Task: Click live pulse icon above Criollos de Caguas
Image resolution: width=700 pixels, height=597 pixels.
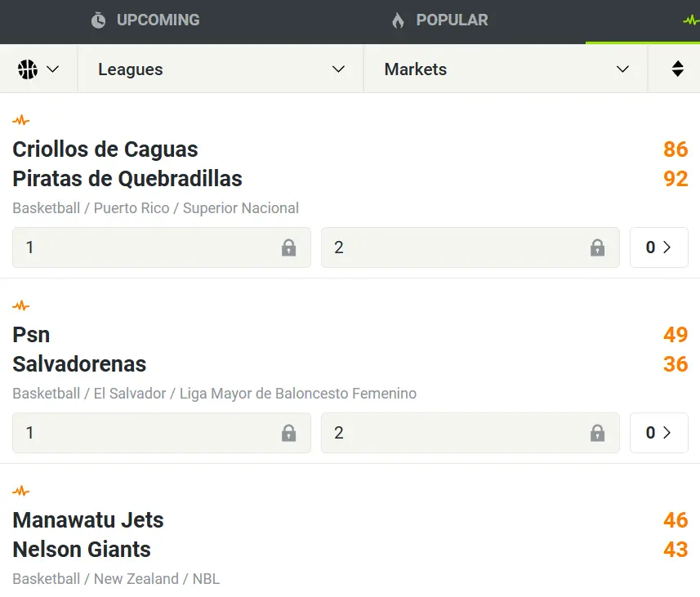Action: (x=21, y=120)
